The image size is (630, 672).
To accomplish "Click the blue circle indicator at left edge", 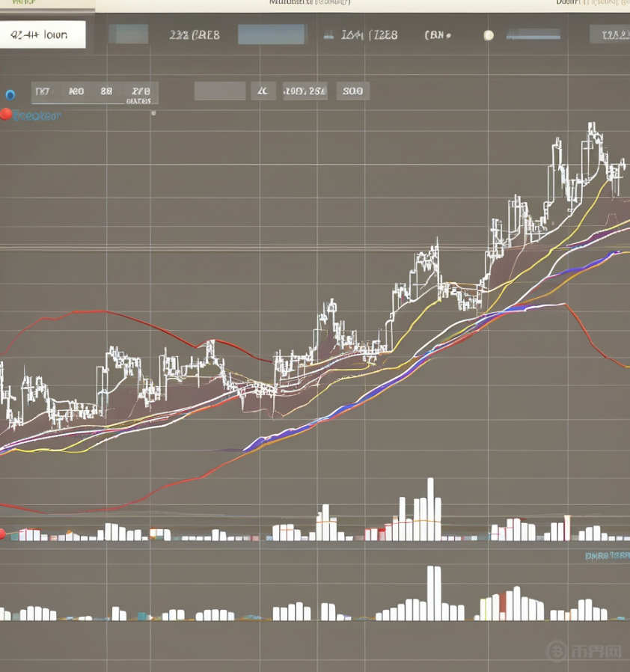I will (x=10, y=95).
